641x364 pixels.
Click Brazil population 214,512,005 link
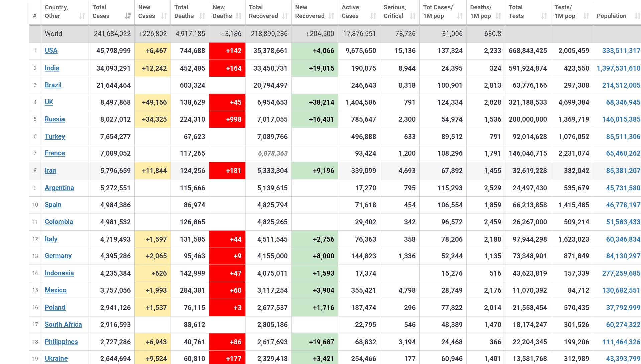click(x=621, y=85)
